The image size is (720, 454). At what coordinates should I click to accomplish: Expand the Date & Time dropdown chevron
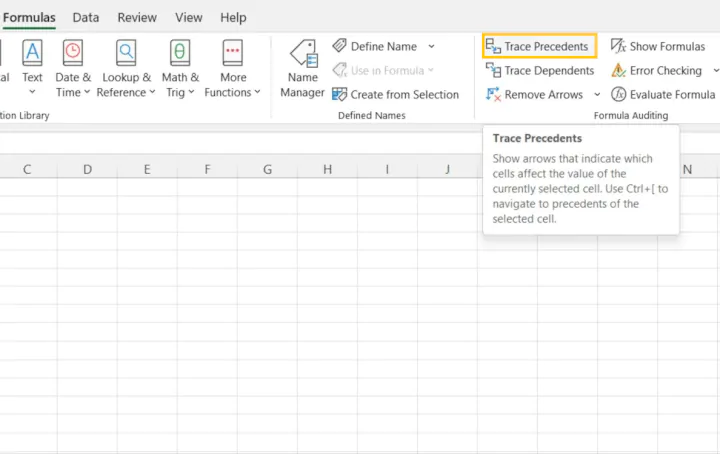pos(87,92)
